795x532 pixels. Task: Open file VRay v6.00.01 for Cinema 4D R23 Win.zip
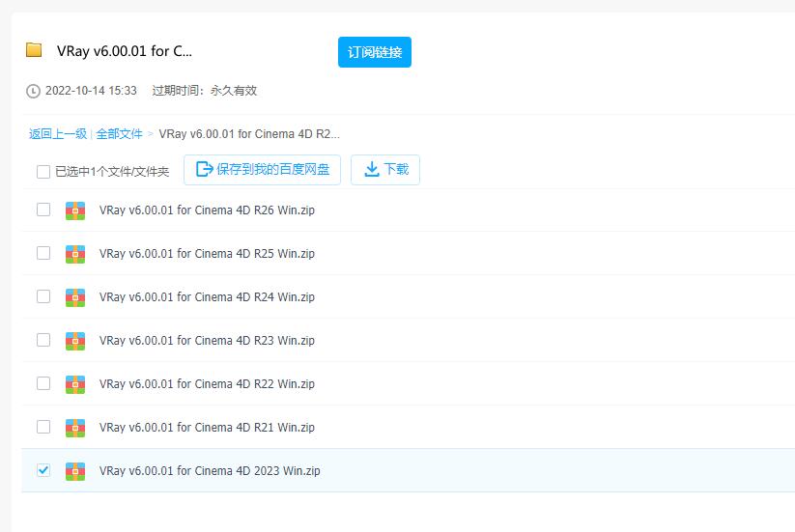207,341
